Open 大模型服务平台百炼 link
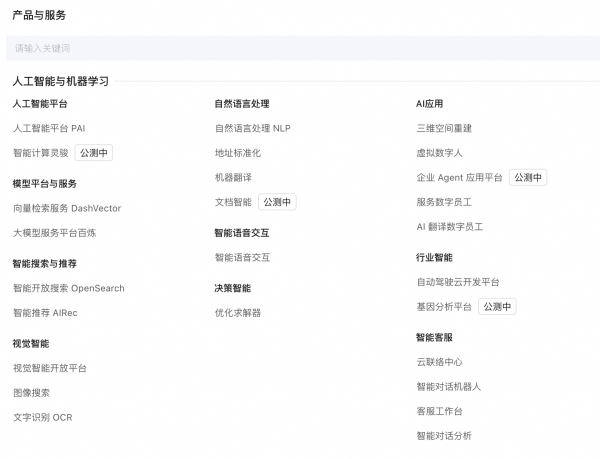The height and width of the screenshot is (459, 600). (54, 233)
